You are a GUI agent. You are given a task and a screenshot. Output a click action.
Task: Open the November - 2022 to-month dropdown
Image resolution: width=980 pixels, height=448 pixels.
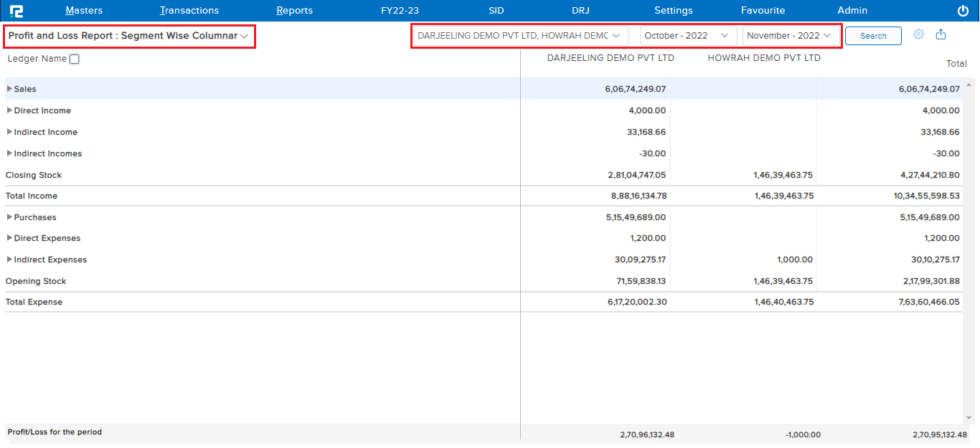[x=789, y=36]
